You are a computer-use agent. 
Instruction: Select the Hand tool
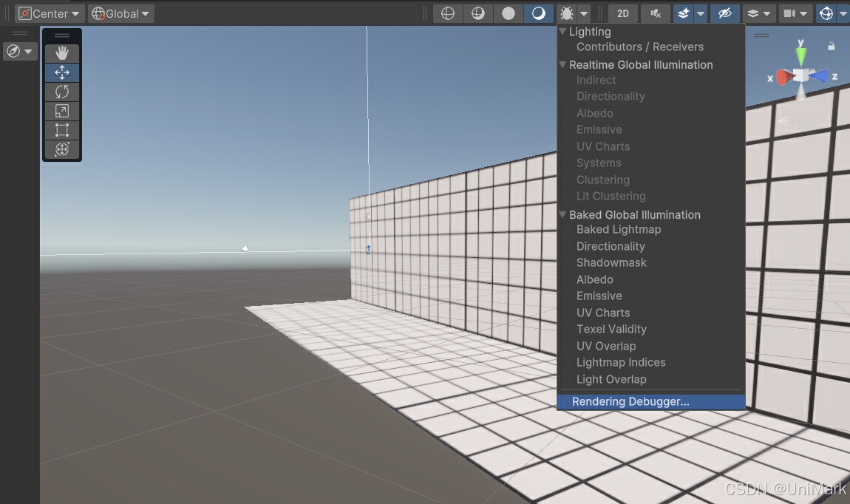61,52
